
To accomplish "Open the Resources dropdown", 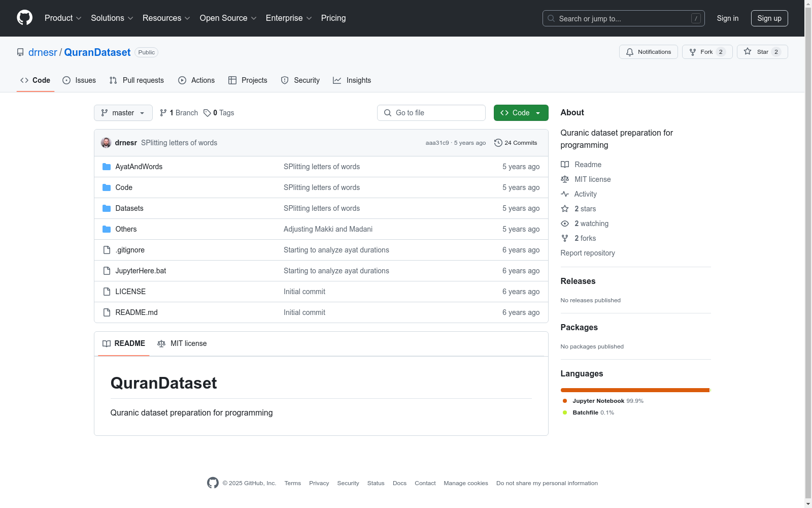I will pyautogui.click(x=166, y=18).
